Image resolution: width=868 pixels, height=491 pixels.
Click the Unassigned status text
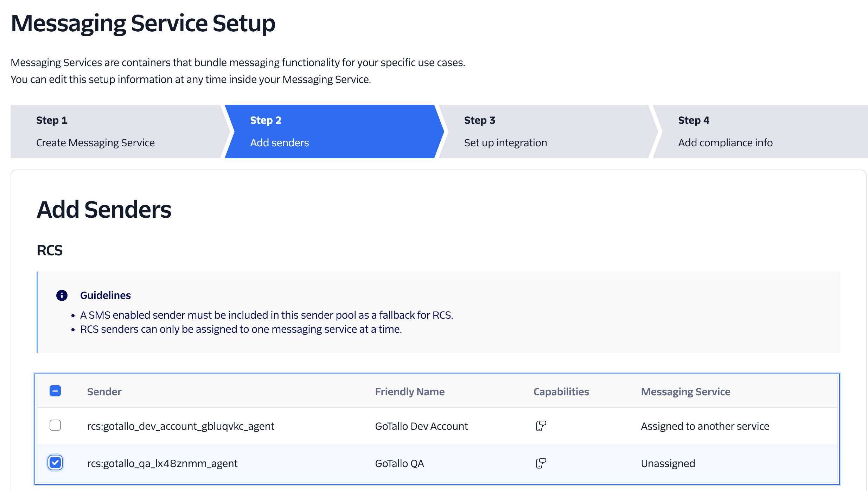668,464
